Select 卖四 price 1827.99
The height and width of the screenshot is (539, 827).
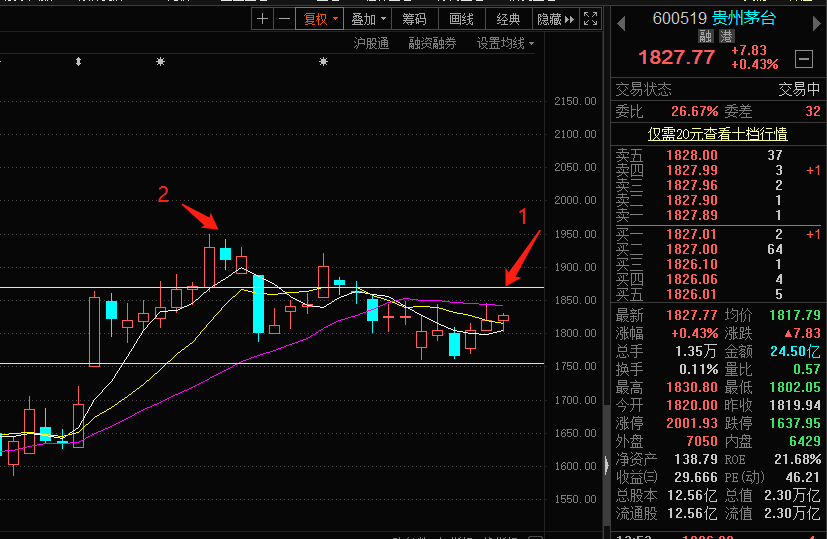[691, 170]
